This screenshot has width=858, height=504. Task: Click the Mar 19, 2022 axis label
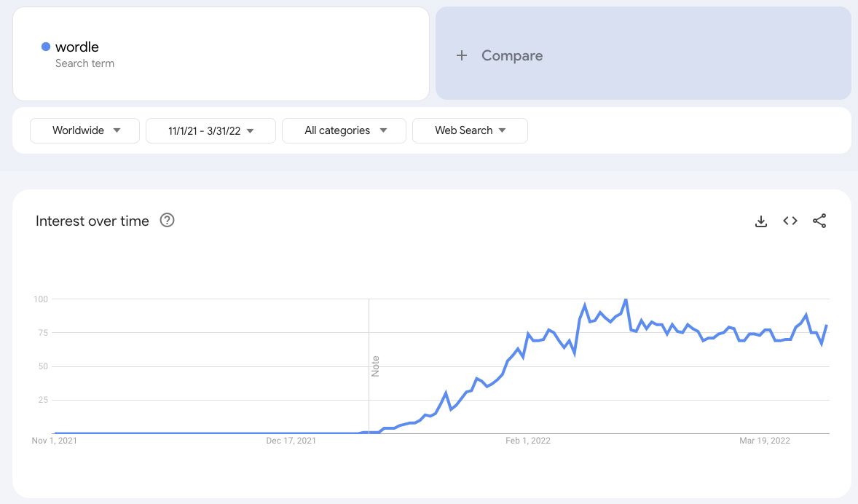(x=765, y=441)
